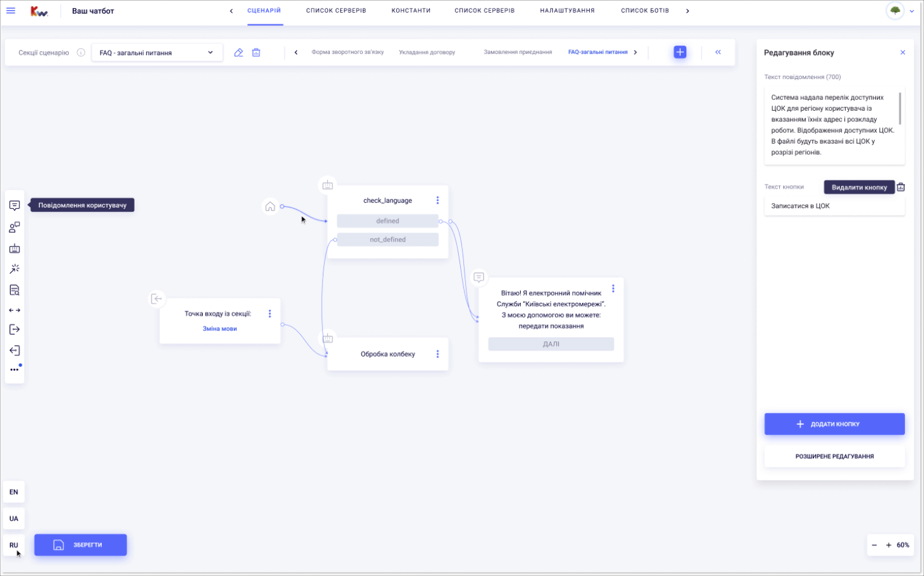The width and height of the screenshot is (924, 576).
Task: Select the user message block tool
Action: pyautogui.click(x=15, y=205)
